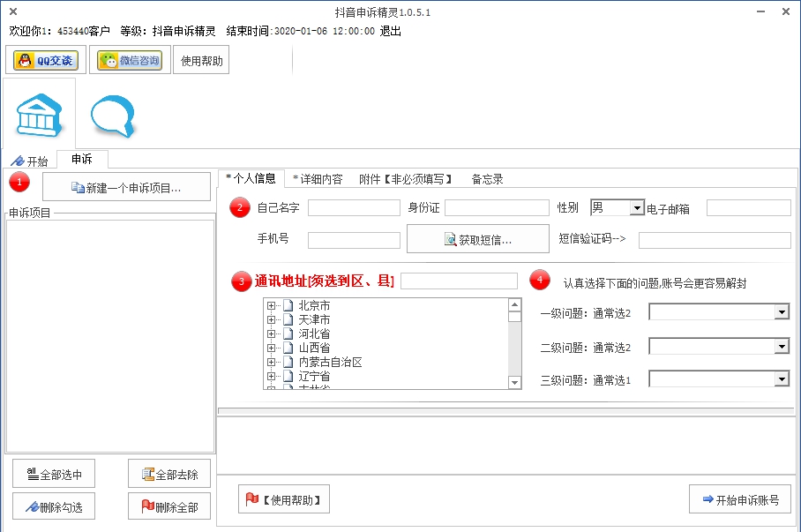Click the 获取短信 button
This screenshot has height=532, width=801.
477,239
